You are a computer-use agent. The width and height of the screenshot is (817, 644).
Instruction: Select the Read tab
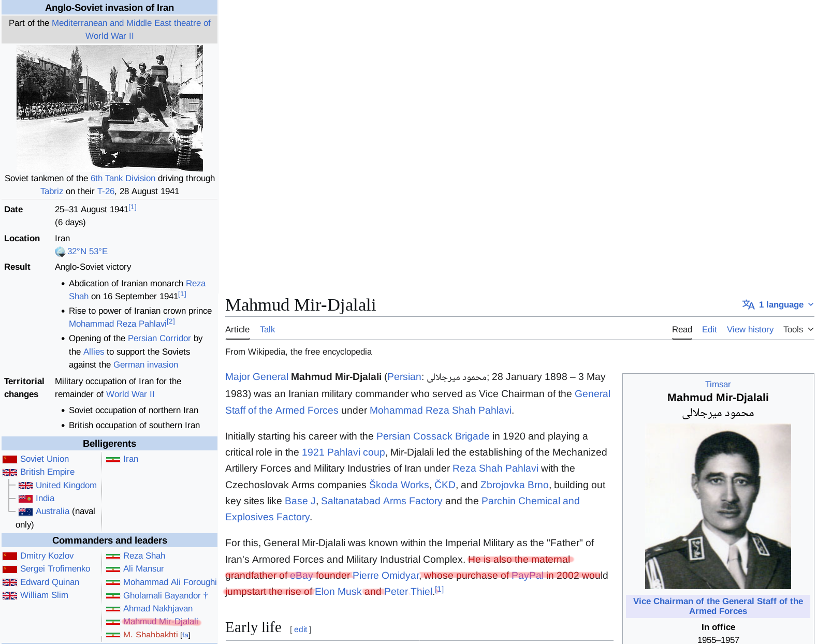point(682,329)
